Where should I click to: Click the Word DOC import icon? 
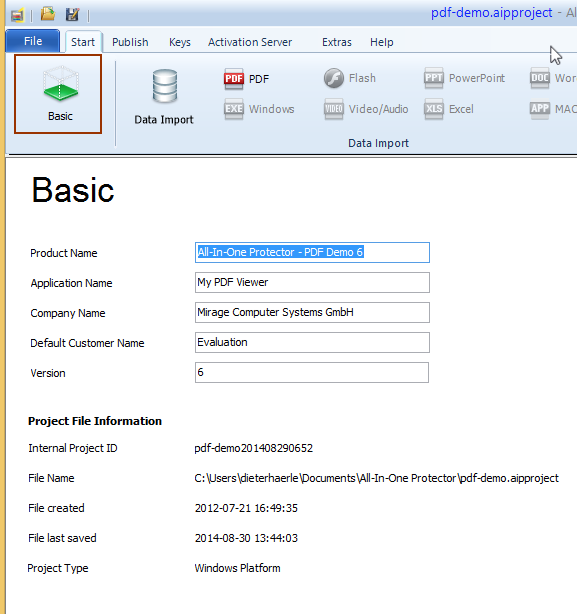(540, 78)
